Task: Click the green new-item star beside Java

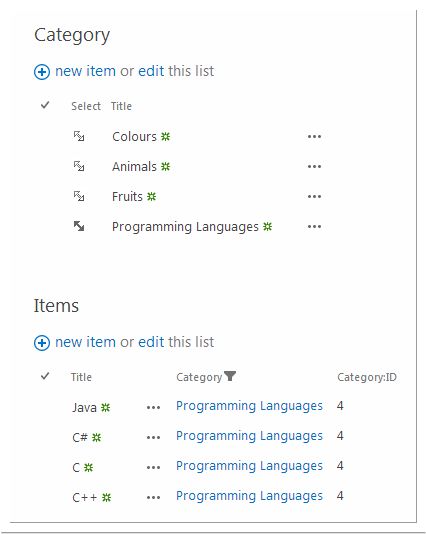Action: [x=106, y=407]
